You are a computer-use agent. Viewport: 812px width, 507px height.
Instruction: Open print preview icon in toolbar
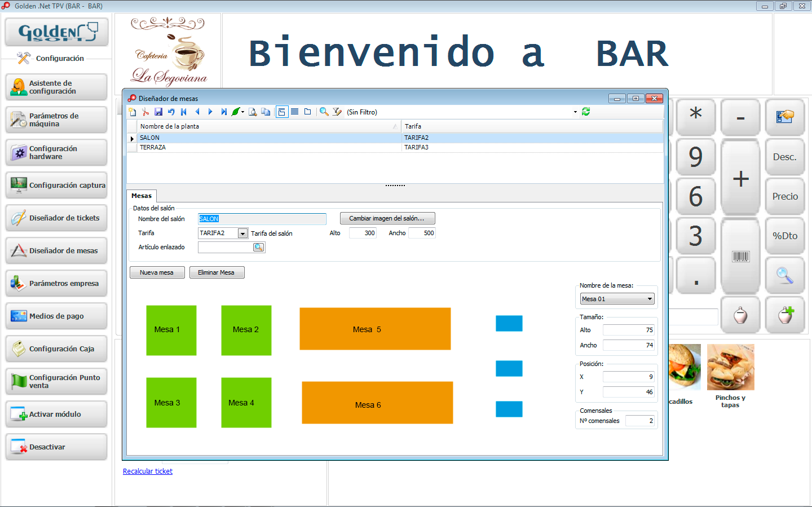tap(253, 112)
